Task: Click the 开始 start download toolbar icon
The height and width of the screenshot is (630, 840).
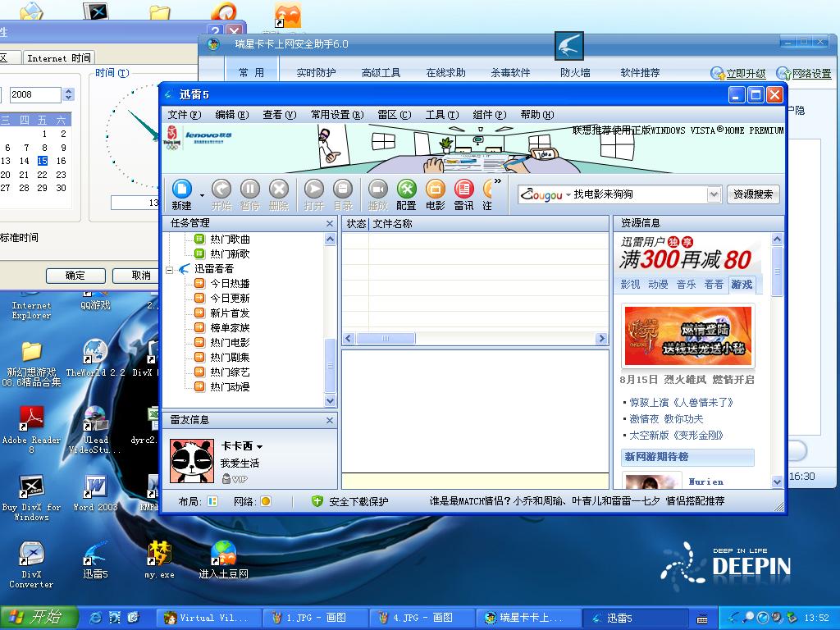Action: [x=221, y=195]
